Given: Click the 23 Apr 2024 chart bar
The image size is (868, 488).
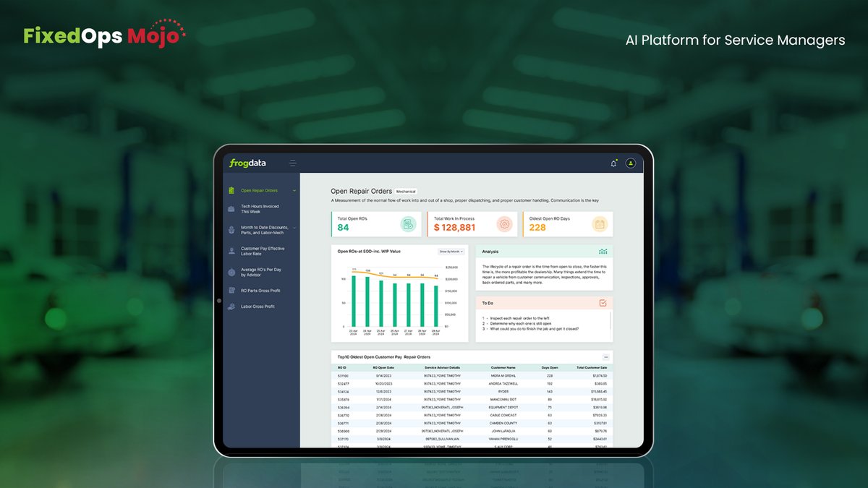Looking at the screenshot, I should coord(354,301).
